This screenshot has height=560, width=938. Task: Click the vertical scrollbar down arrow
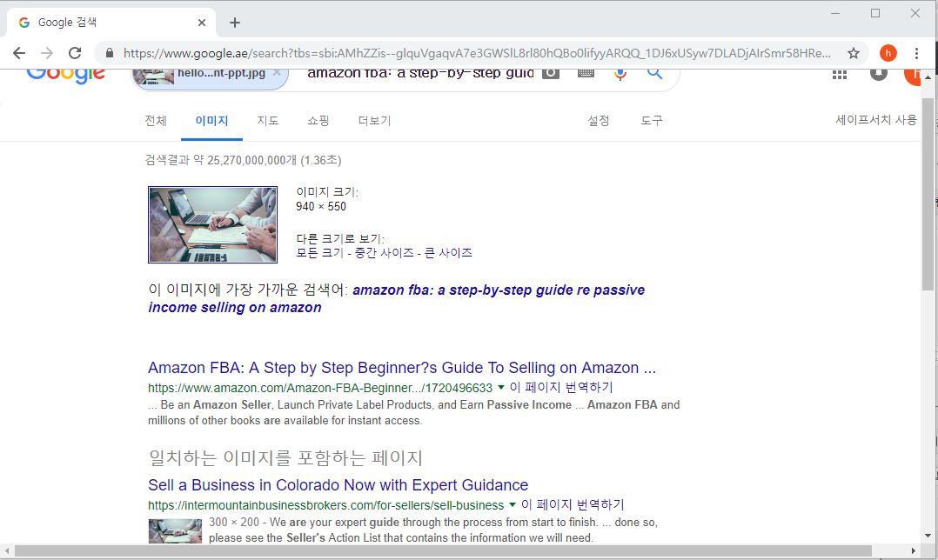[928, 537]
